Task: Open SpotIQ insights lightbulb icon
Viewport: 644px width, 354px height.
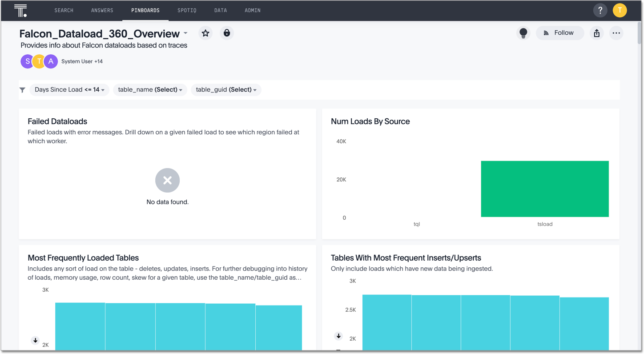Action: (523, 33)
